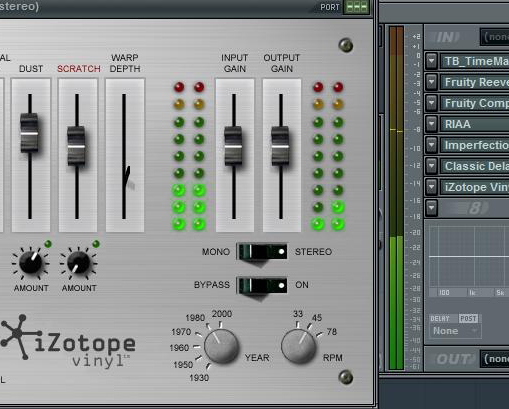Open the IN input source selector
This screenshot has width=509, height=409.
coord(495,37)
